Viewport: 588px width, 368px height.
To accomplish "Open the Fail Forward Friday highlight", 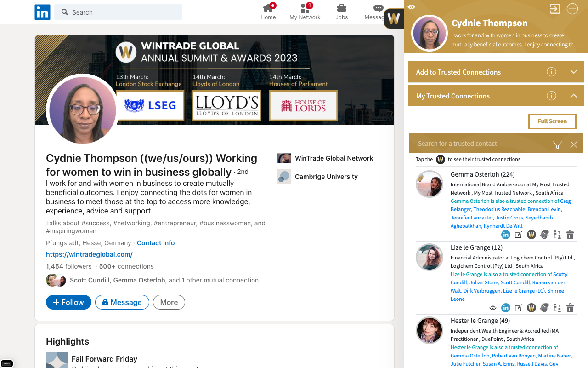I will coord(104,359).
